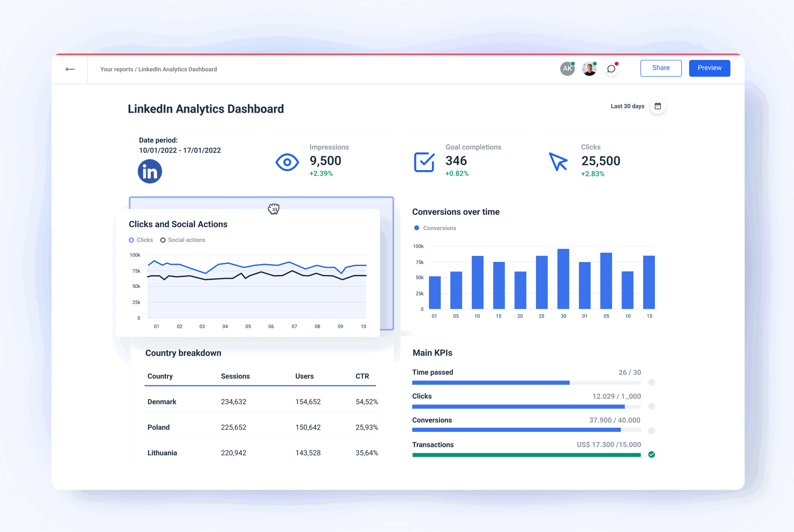The width and height of the screenshot is (794, 532).
Task: Click the Goal completions checkmark icon
Action: [424, 162]
